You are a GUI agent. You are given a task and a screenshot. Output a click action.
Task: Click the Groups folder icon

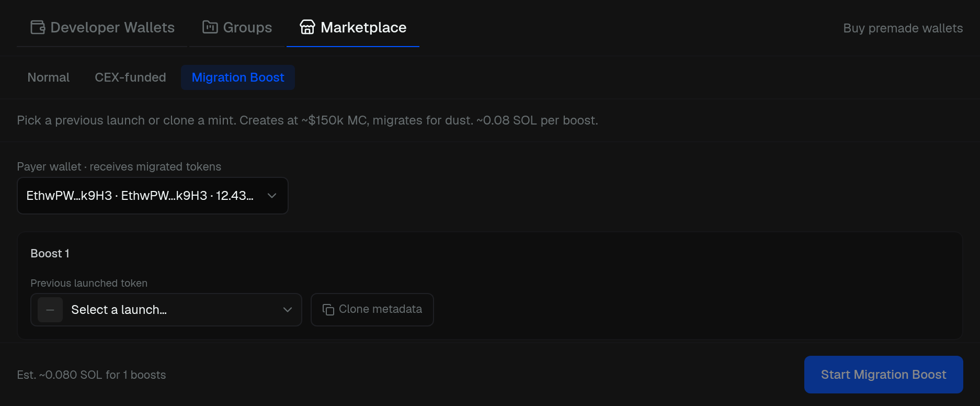point(210,27)
